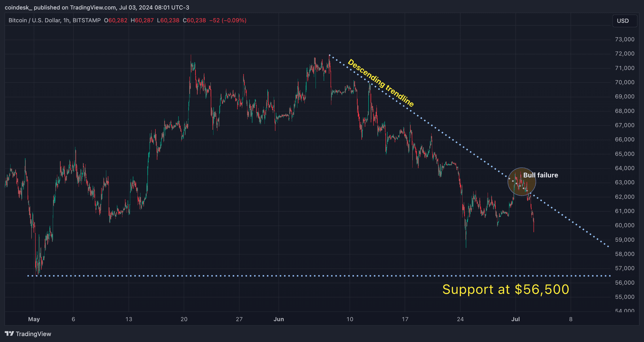Click the TradingView logo at bottom left
This screenshot has height=342, width=644.
tap(28, 334)
